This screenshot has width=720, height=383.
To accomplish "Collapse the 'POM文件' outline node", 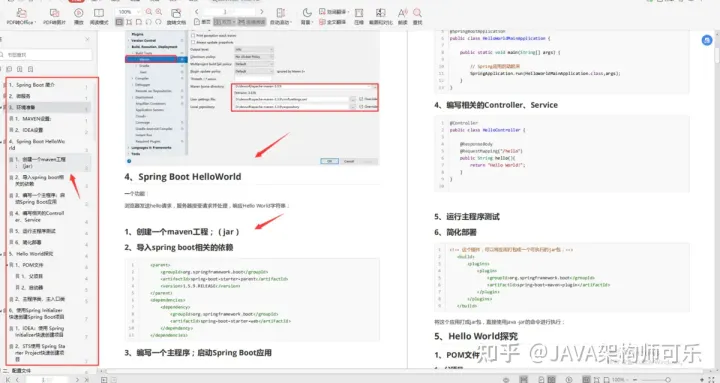I will 7,265.
